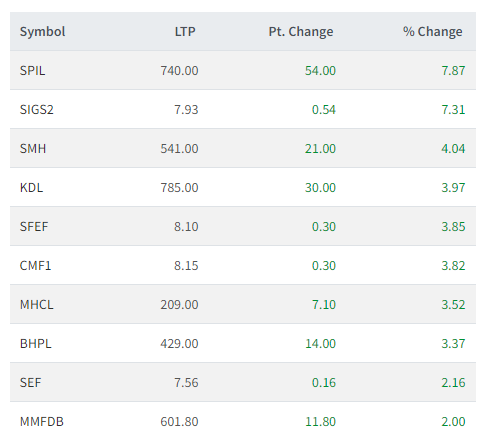Screen dimensions: 485x436
Task: Open the SIGS2 symbol link
Action: coord(36,110)
